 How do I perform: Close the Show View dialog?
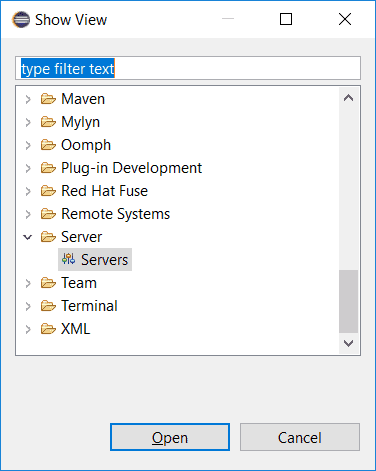[x=345, y=19]
